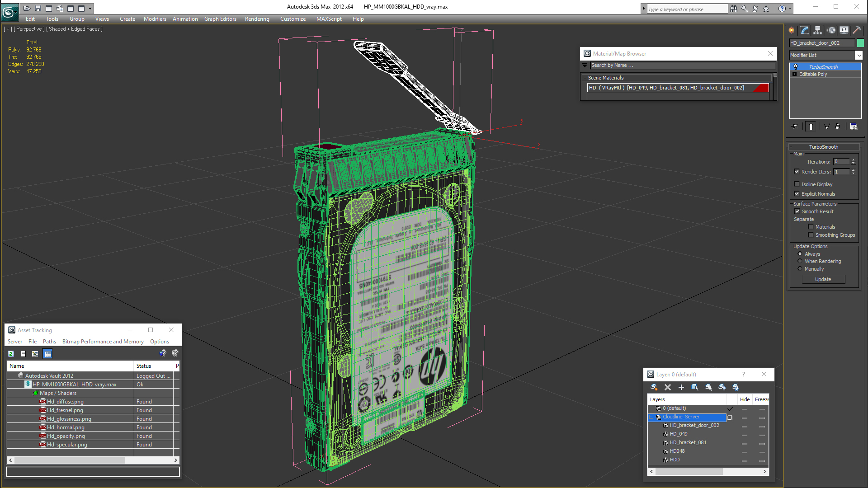Image resolution: width=868 pixels, height=488 pixels.
Task: Select When Rendering update option
Action: 800,261
